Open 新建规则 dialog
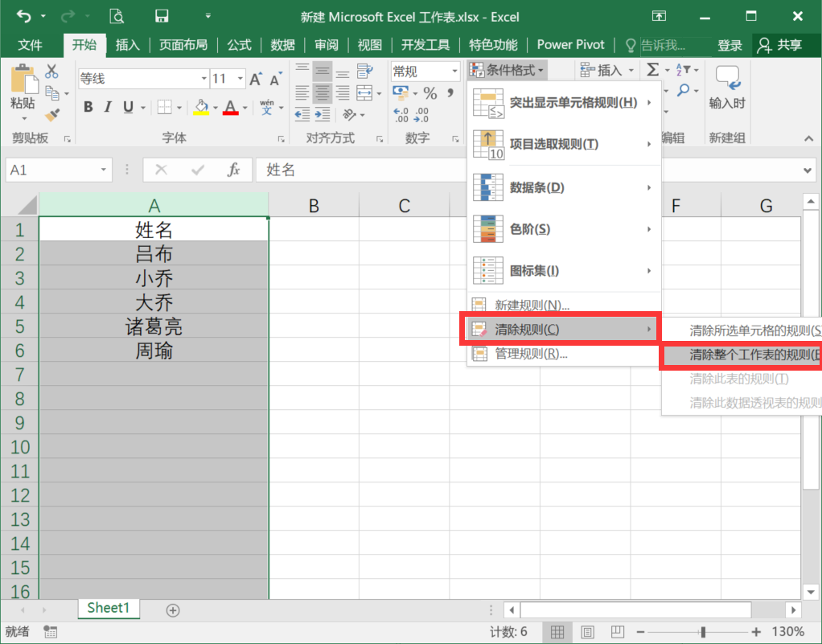Viewport: 822px width, 644px height. click(x=564, y=305)
